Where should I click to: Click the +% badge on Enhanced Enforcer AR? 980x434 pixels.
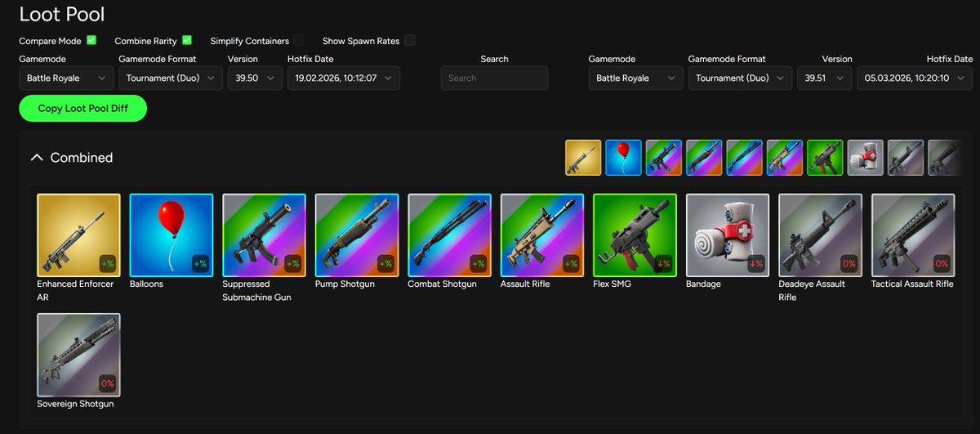(x=107, y=263)
